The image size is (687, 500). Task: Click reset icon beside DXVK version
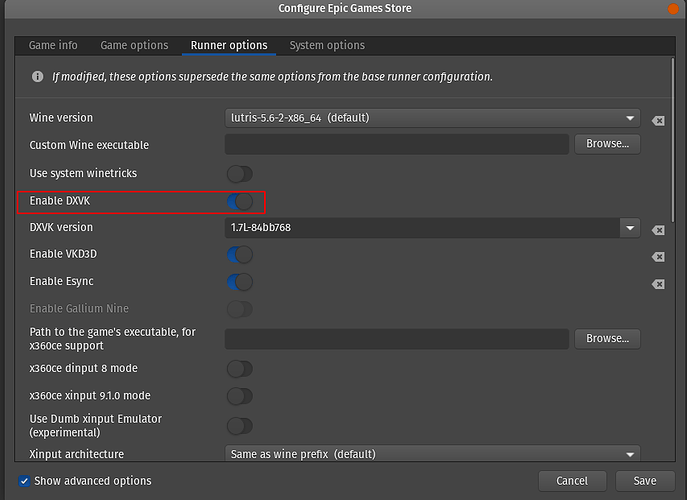[x=658, y=229]
